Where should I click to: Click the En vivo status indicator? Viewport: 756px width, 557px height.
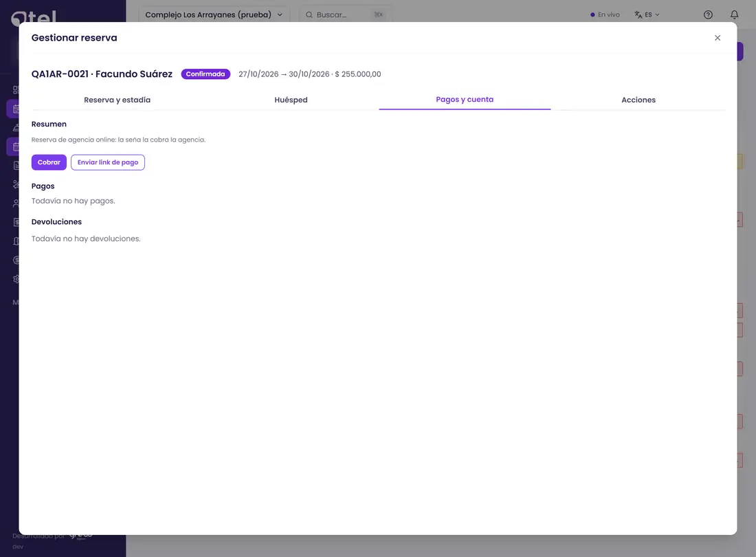tap(605, 14)
